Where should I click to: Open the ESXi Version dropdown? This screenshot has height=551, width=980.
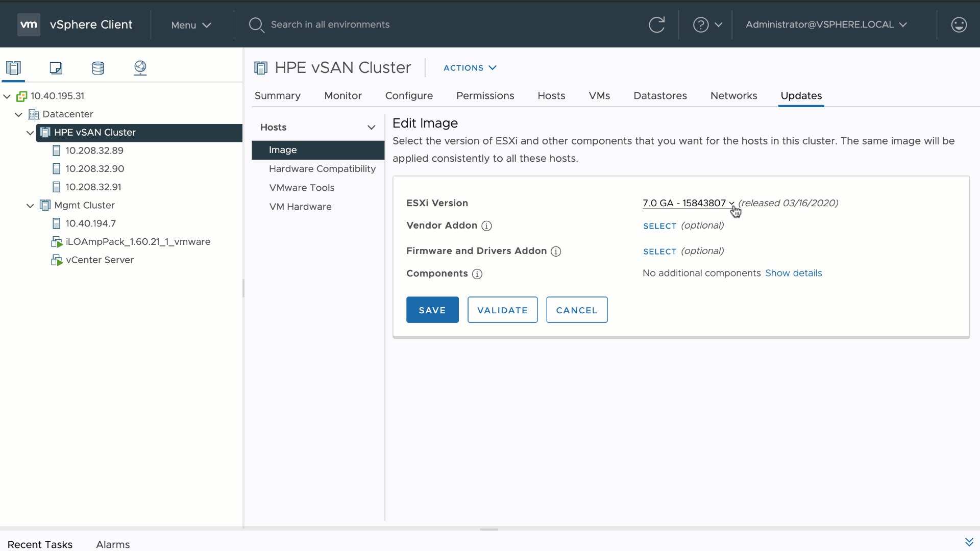click(688, 203)
